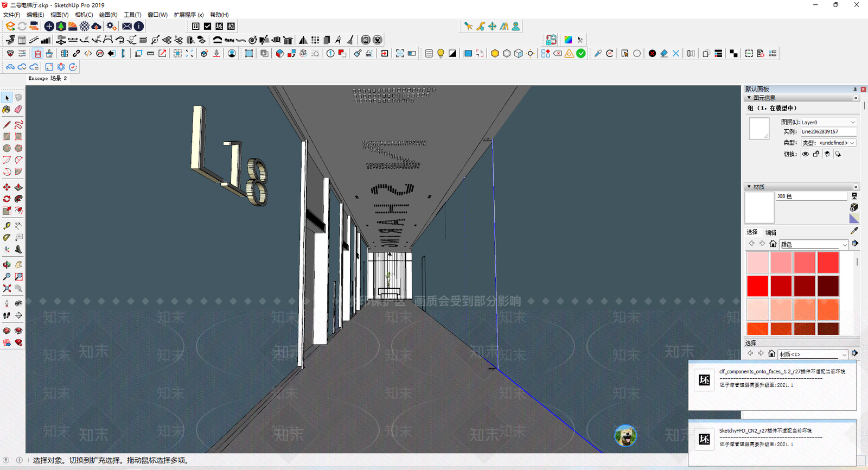This screenshot has width=868, height=470.
Task: Click the Line2062839157 instance name field
Action: (828, 131)
